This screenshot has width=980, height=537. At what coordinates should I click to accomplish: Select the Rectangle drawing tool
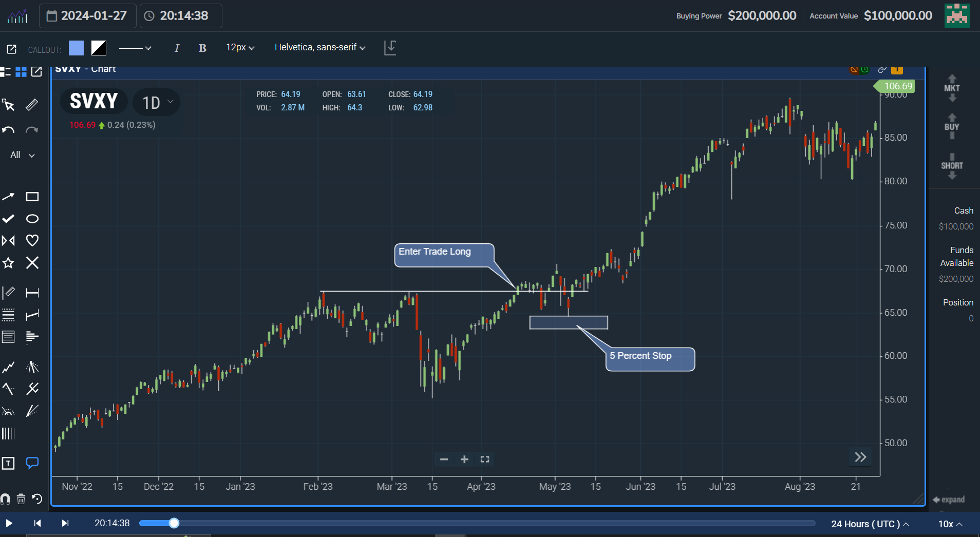[x=32, y=197]
